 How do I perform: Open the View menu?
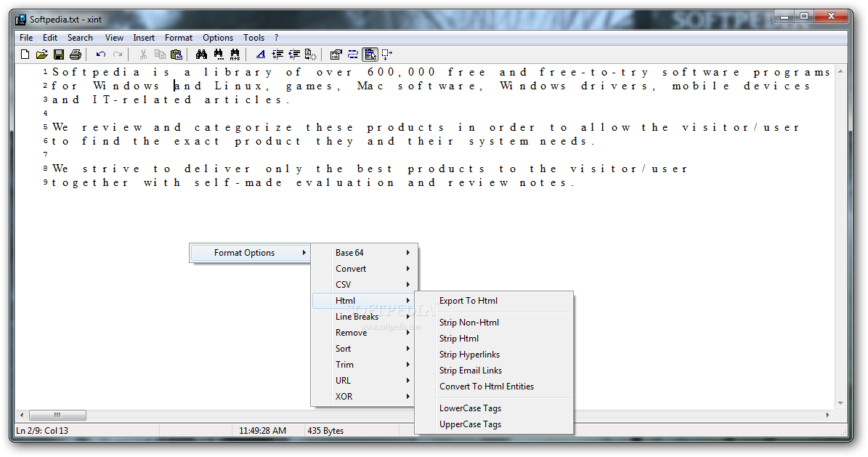point(114,38)
